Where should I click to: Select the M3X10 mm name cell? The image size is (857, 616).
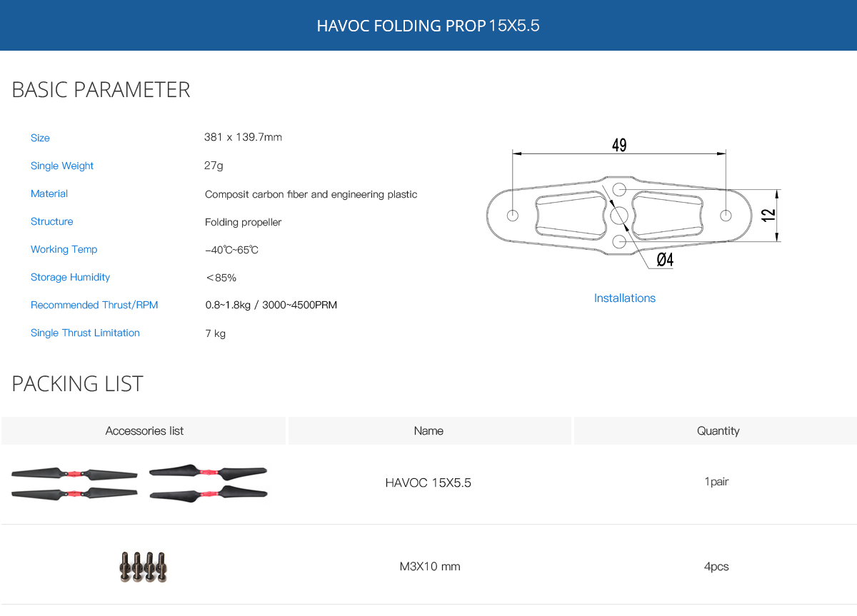[x=430, y=567]
